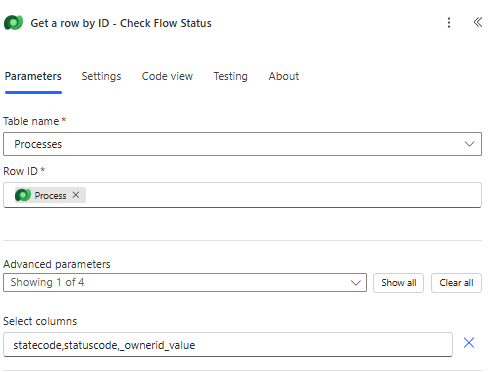Open the Table name dropdown showing Processes
488x372 pixels.
242,144
